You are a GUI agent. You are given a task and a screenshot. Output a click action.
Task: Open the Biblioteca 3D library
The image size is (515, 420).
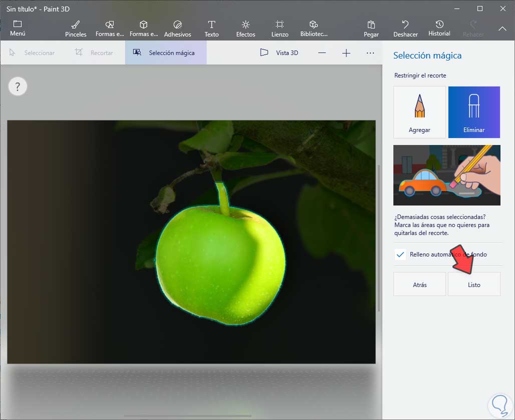click(314, 29)
